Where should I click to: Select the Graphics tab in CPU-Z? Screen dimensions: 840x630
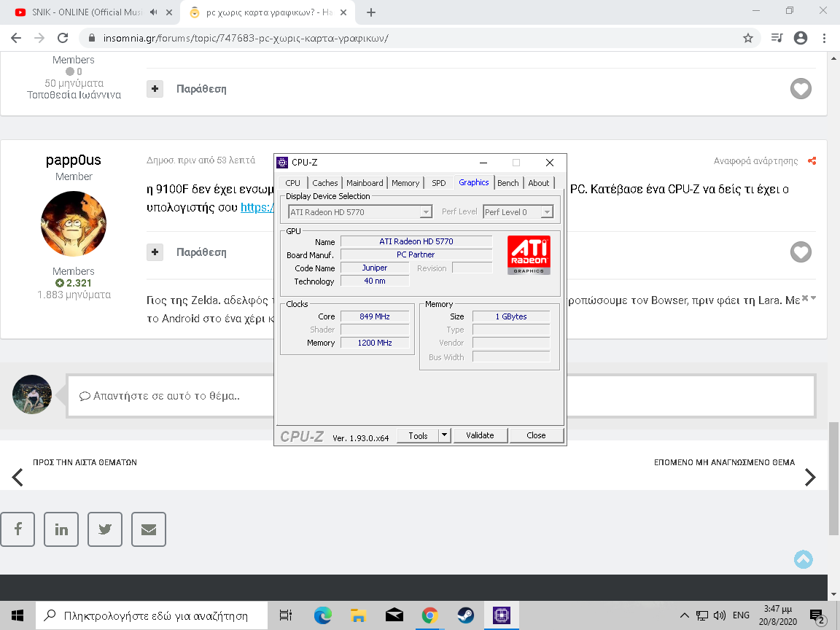pos(473,182)
